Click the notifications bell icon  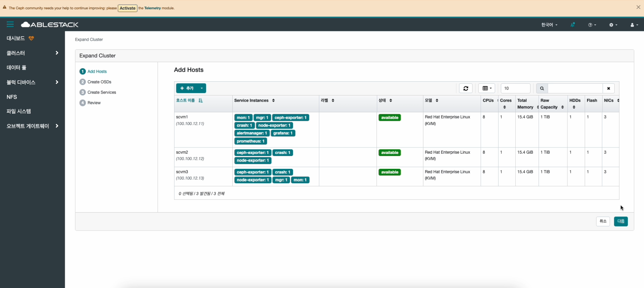coord(573,25)
